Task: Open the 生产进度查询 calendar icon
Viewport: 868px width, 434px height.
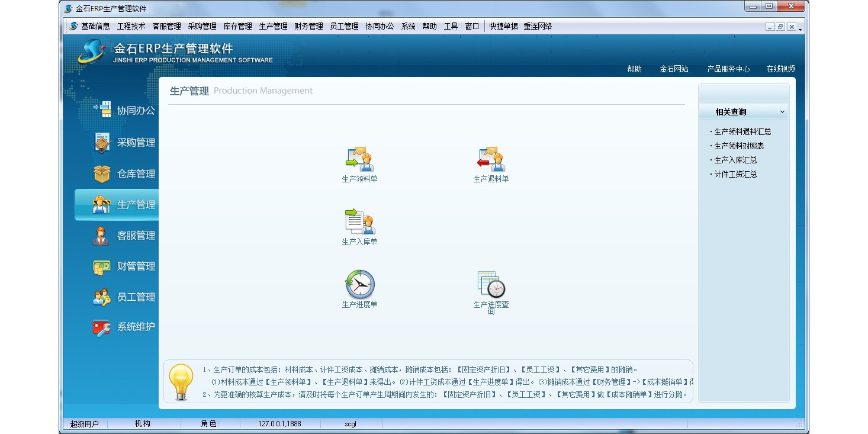Action: [491, 285]
